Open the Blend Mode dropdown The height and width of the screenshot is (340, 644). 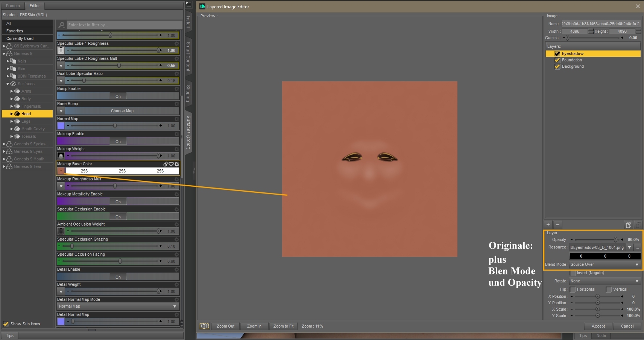[605, 265]
